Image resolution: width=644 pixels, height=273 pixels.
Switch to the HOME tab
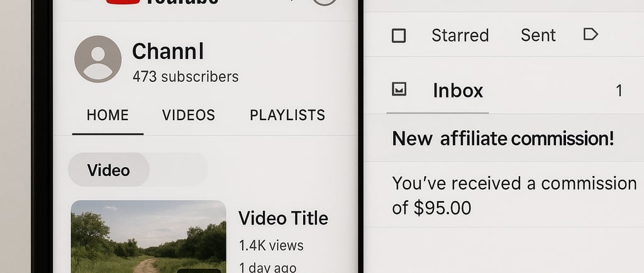point(108,115)
